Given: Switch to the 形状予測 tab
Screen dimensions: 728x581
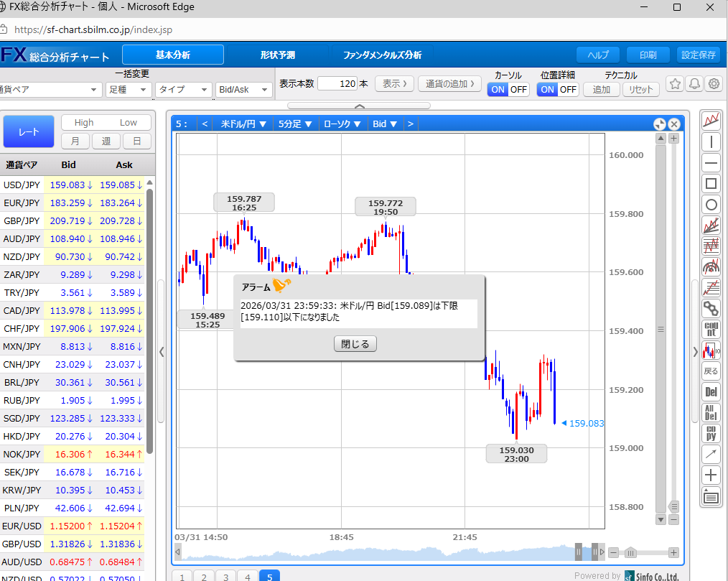Looking at the screenshot, I should point(277,55).
